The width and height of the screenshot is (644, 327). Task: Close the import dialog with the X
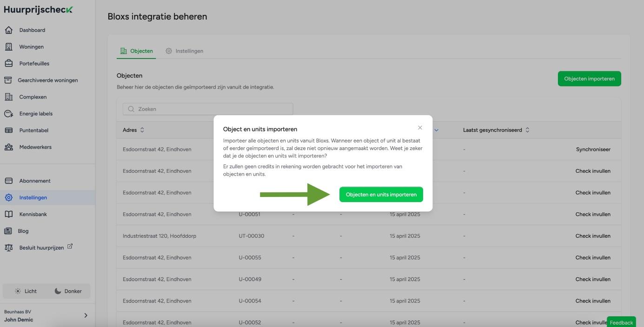tap(420, 128)
